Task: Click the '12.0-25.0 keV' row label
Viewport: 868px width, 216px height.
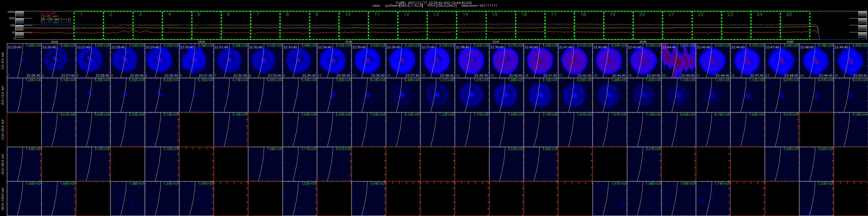Action: (x=3, y=129)
